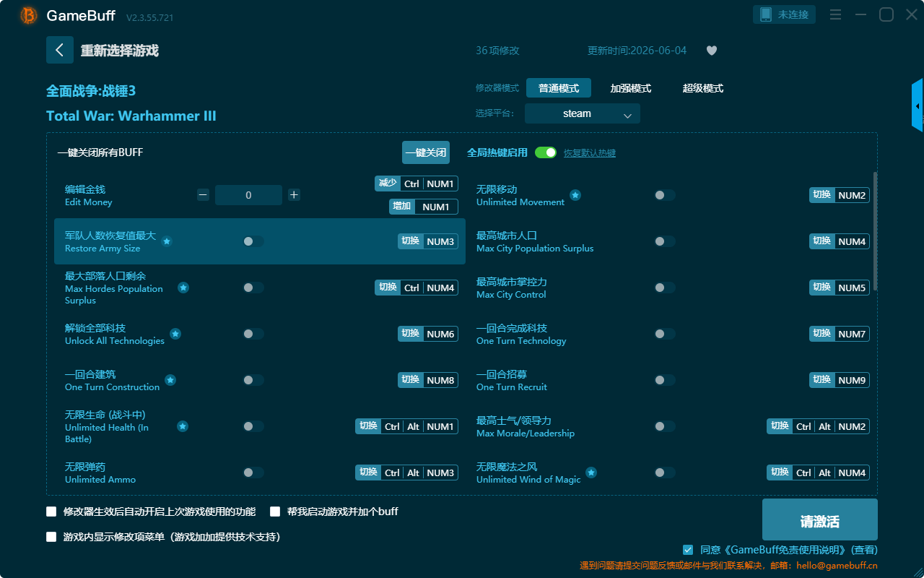Image resolution: width=924 pixels, height=578 pixels.
Task: Open the hamburger menu in title bar
Action: (835, 14)
